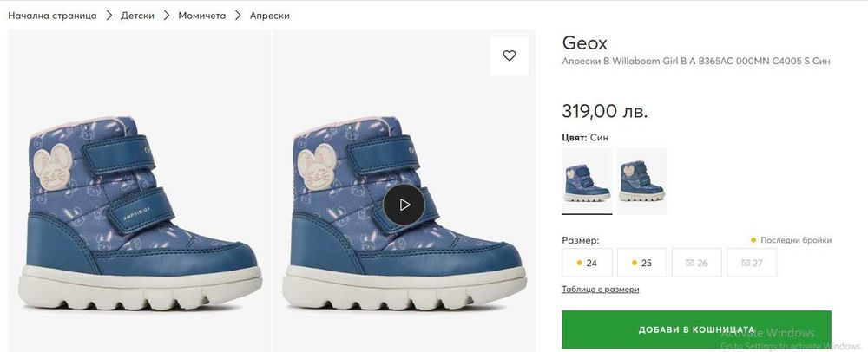Open Апрески category breadcrumb
This screenshot has width=868, height=352.
click(270, 16)
